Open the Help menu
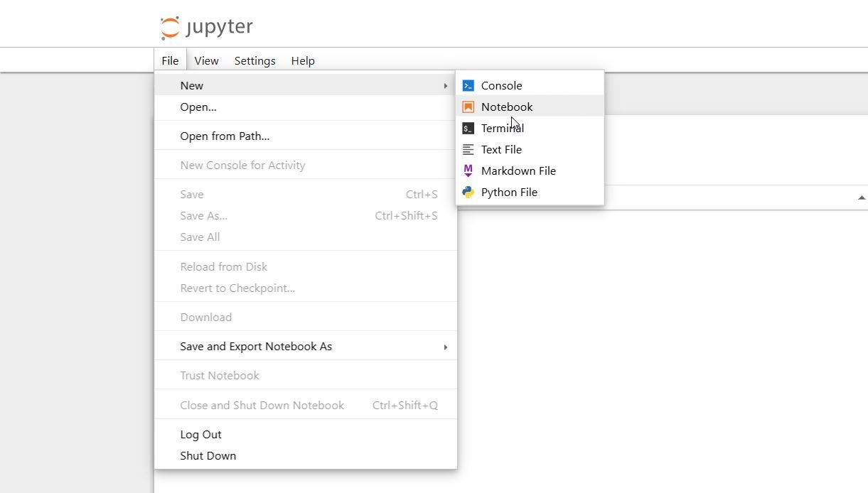This screenshot has height=493, width=868. point(303,60)
